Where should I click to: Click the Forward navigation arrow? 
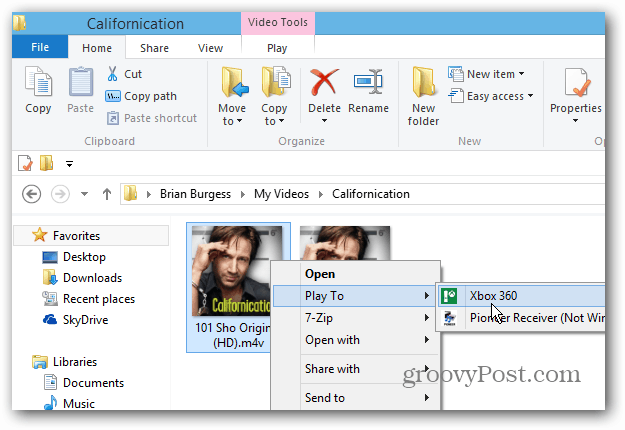(x=60, y=194)
